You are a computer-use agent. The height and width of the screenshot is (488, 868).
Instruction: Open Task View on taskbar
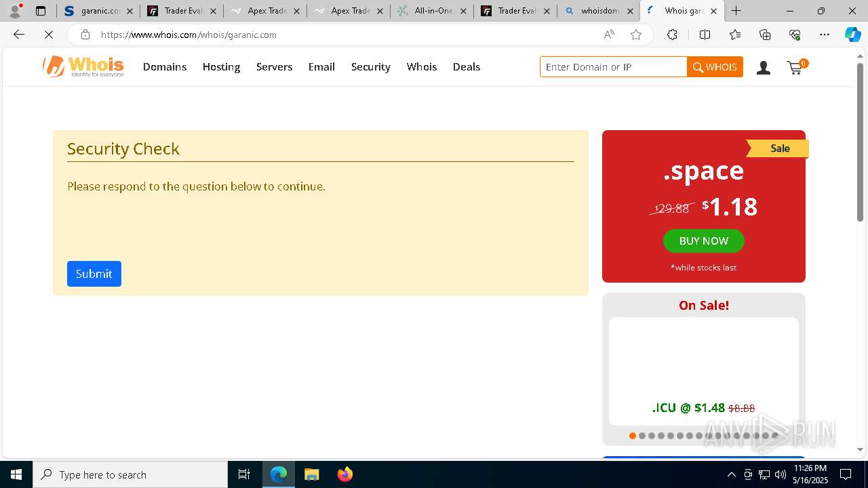click(244, 474)
